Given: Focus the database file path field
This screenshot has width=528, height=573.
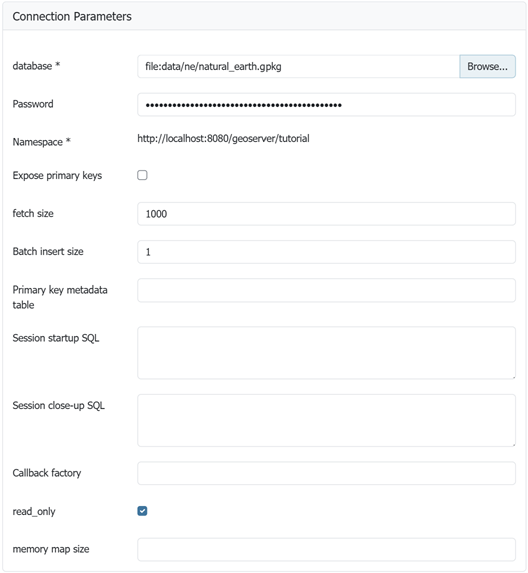Looking at the screenshot, I should pos(298,67).
